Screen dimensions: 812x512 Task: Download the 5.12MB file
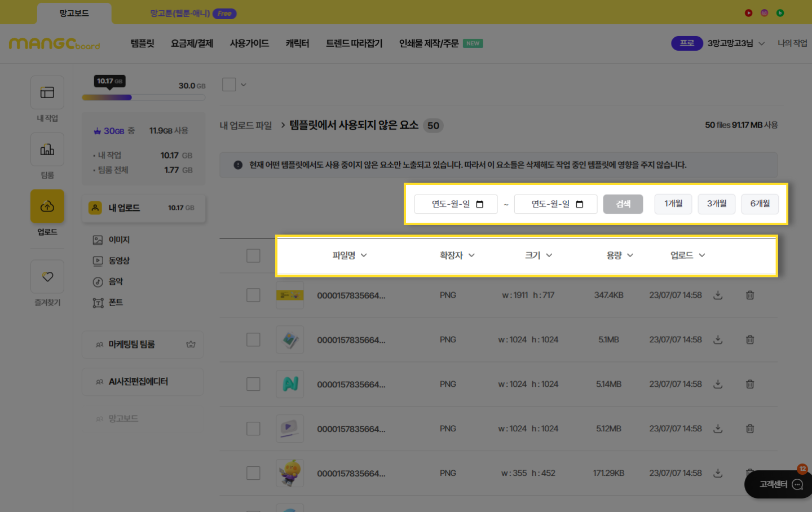click(718, 429)
